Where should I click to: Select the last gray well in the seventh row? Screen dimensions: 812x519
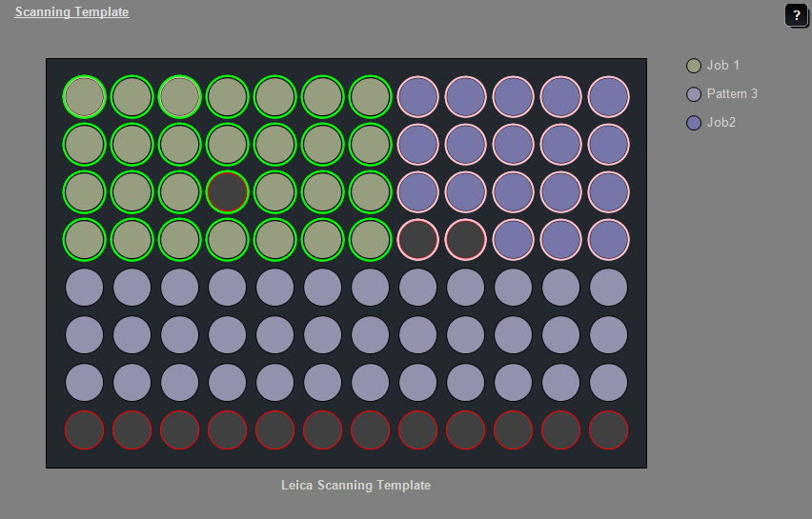coord(609,382)
